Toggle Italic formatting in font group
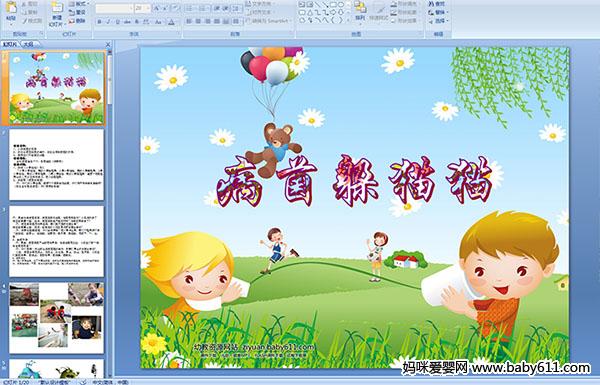The height and width of the screenshot is (385, 600). (x=108, y=22)
